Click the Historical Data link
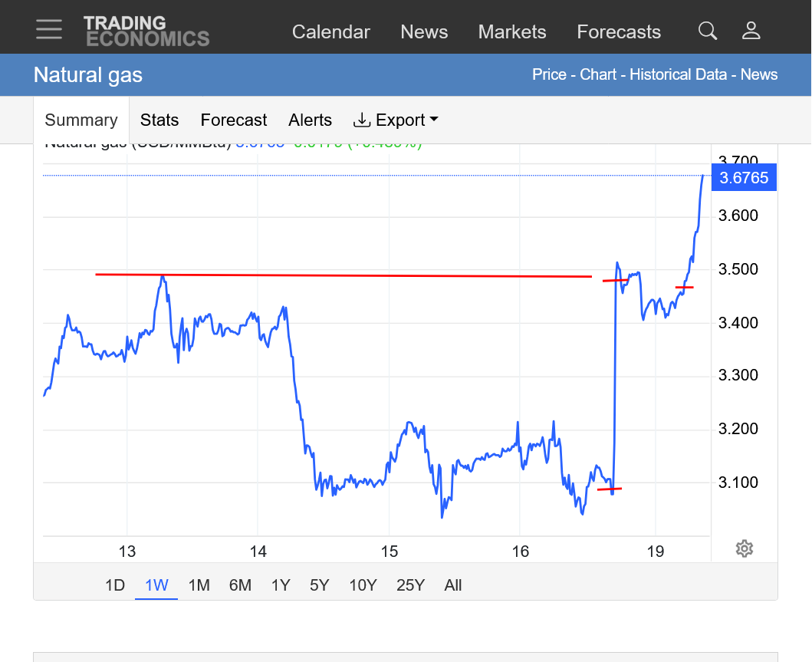Image resolution: width=812 pixels, height=662 pixels. (678, 74)
